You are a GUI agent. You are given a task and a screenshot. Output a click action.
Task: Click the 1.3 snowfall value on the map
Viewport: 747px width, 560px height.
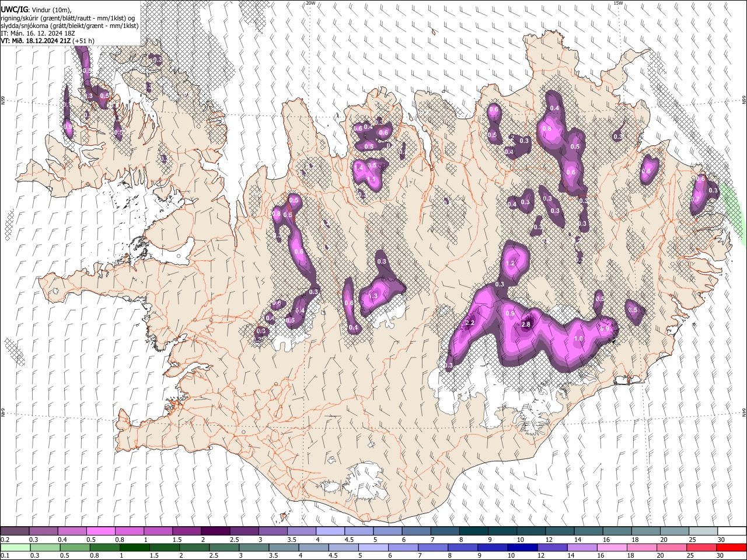tap(373, 296)
